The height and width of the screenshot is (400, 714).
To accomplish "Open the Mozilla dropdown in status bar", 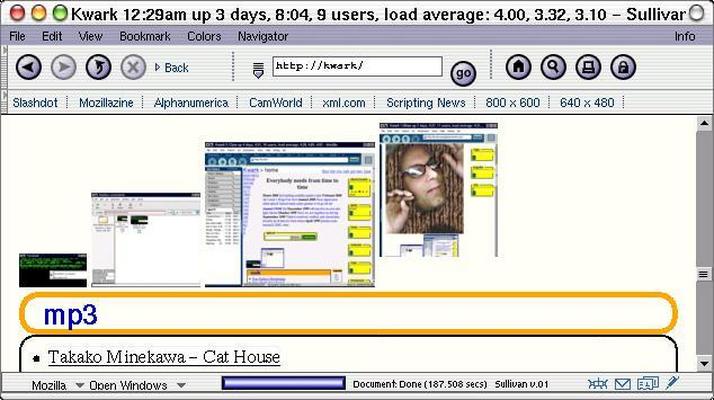I will (x=57, y=385).
